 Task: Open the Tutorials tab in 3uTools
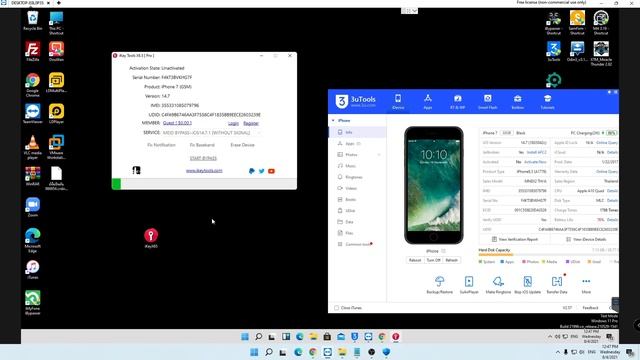[x=547, y=102]
